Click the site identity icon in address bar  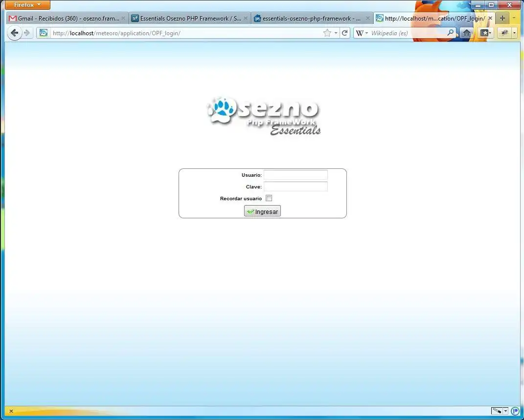point(44,33)
